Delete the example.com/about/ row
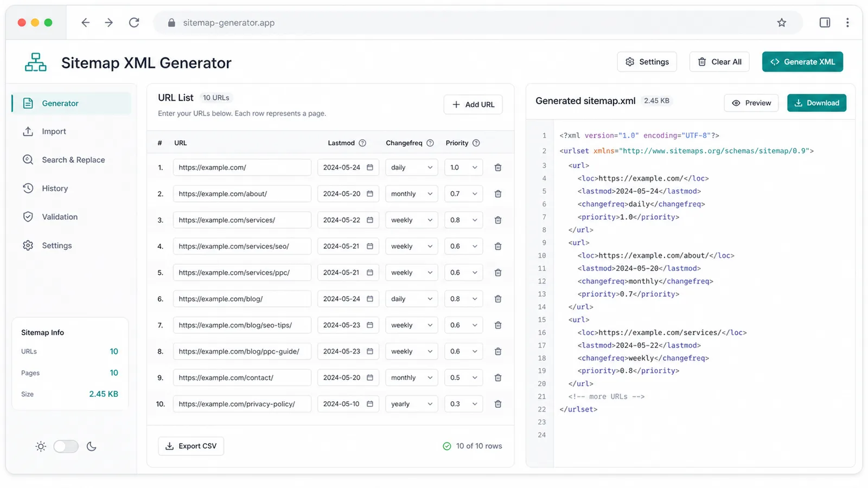Screen dimensions: 868x488 click(497, 194)
